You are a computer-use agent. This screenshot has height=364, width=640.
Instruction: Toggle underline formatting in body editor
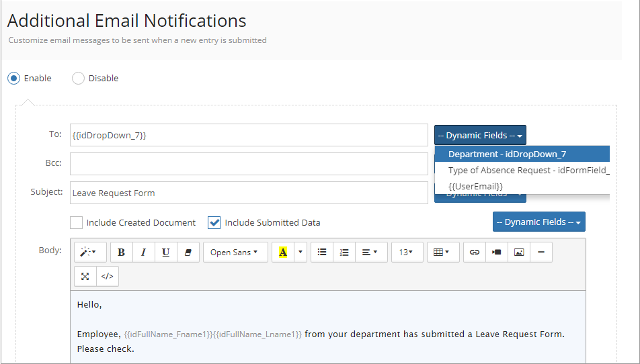(165, 252)
